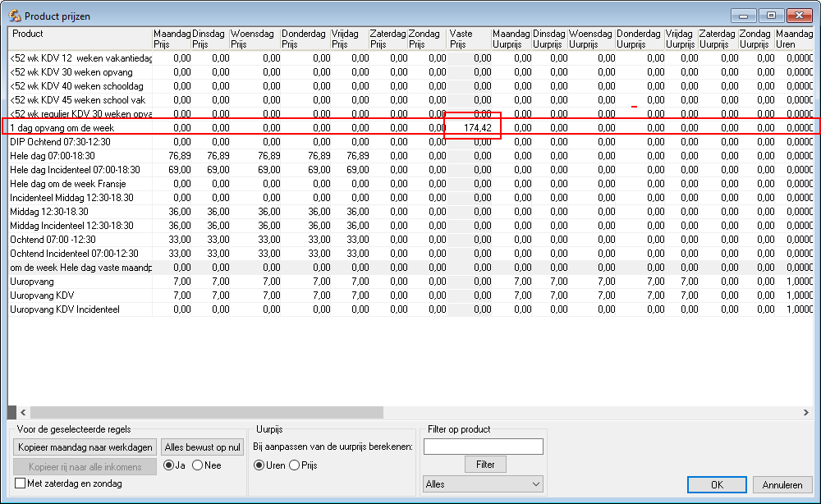This screenshot has width=821, height=504.
Task: Click the horizontal scrollbar left arrow
Action: (x=22, y=412)
